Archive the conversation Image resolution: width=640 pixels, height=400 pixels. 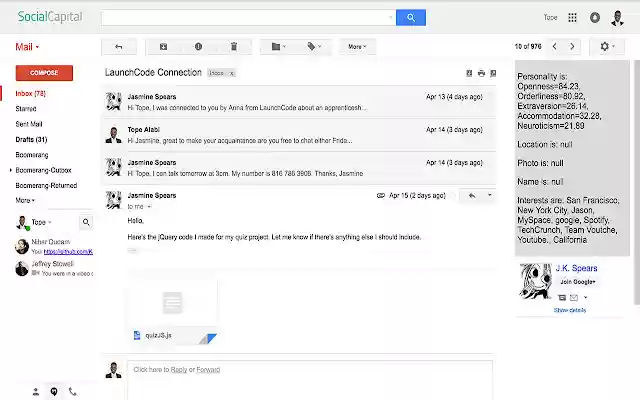pos(163,47)
